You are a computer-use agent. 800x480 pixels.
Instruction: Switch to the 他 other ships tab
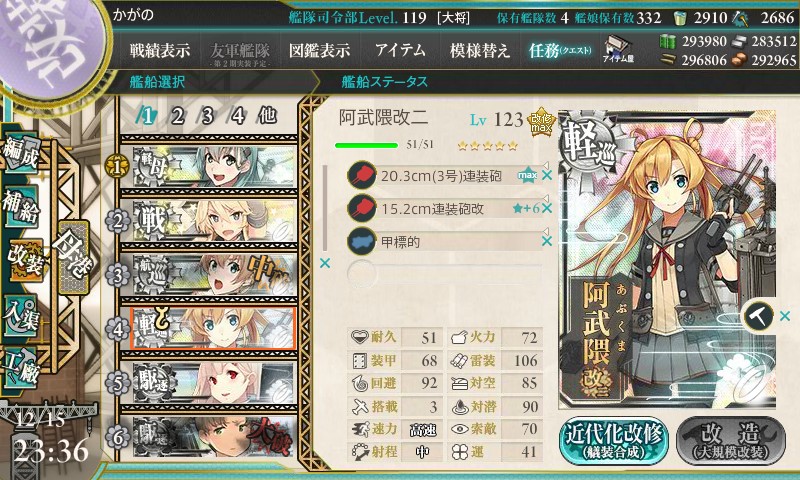[x=267, y=116]
